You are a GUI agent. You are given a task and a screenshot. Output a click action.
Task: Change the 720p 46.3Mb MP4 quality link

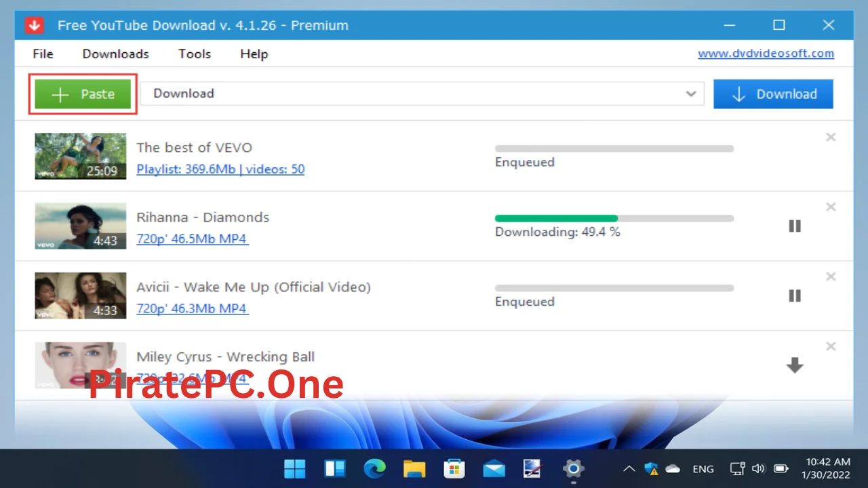[192, 308]
